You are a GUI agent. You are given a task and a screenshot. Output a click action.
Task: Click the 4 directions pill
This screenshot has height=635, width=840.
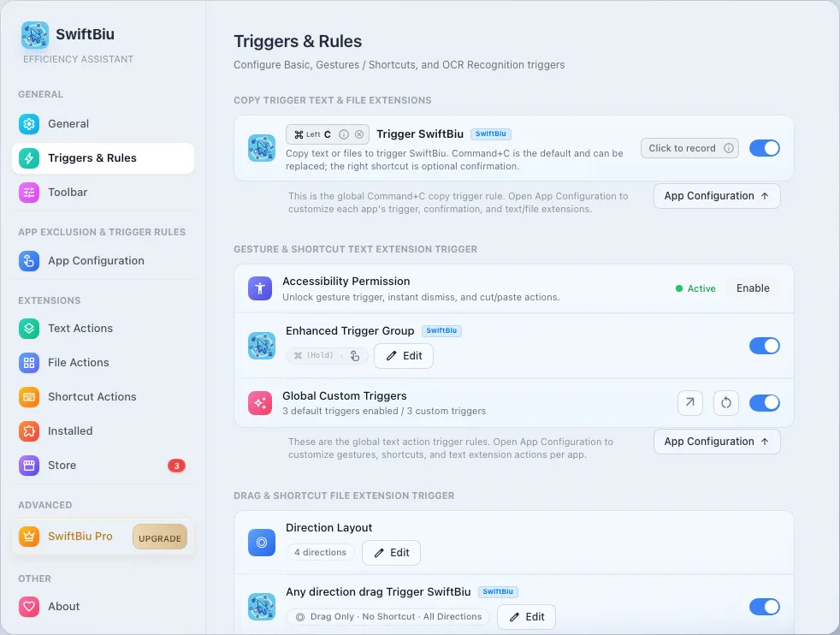pos(321,553)
